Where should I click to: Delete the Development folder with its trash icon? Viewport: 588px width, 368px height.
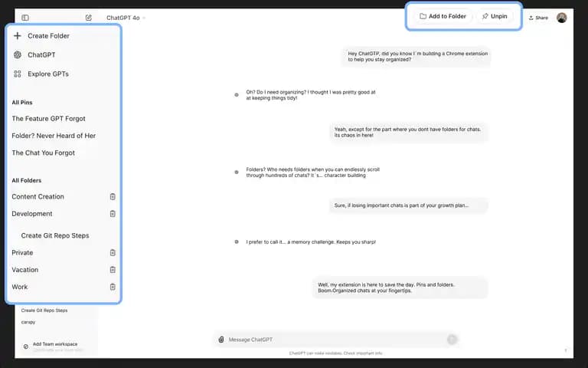point(113,214)
